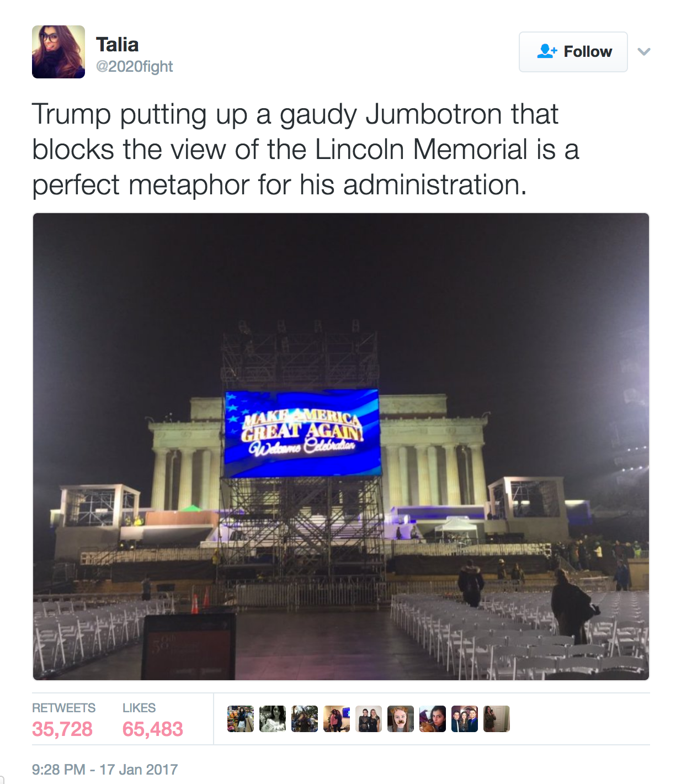Open the 9:28 PM - 17 Jan 2017 timestamp
681x784 pixels.
[105, 769]
